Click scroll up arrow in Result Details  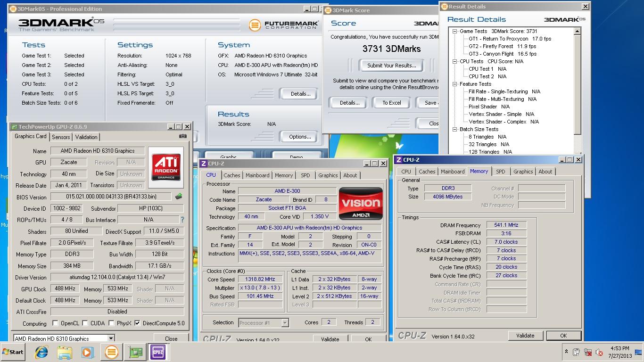point(578,31)
